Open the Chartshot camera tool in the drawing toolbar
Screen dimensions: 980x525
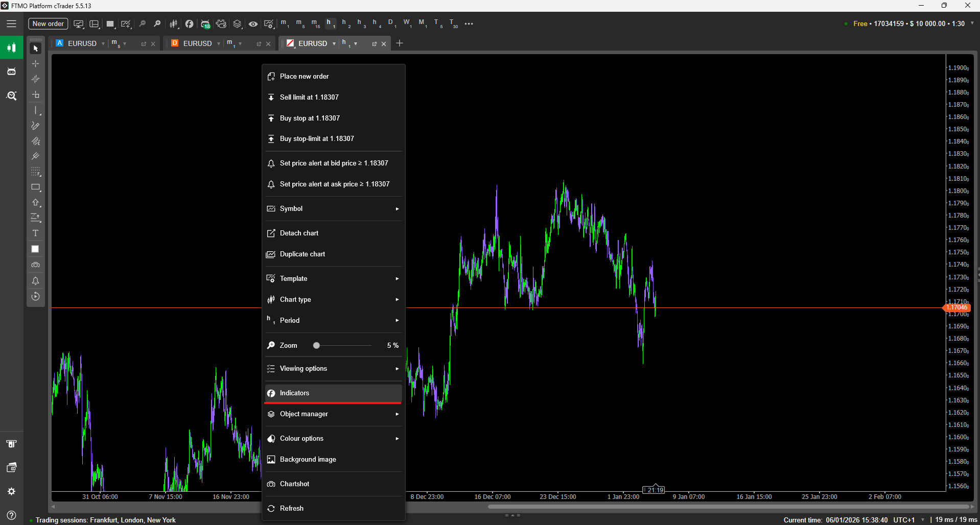(35, 265)
